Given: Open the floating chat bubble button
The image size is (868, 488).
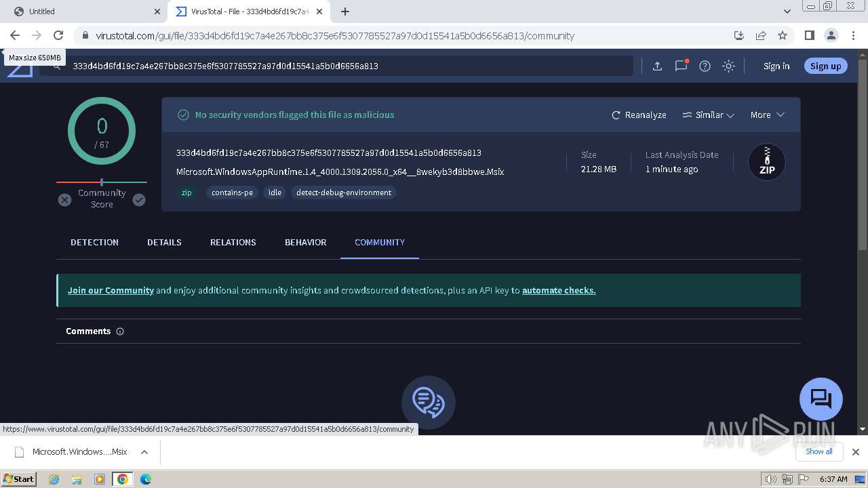Looking at the screenshot, I should tap(821, 399).
